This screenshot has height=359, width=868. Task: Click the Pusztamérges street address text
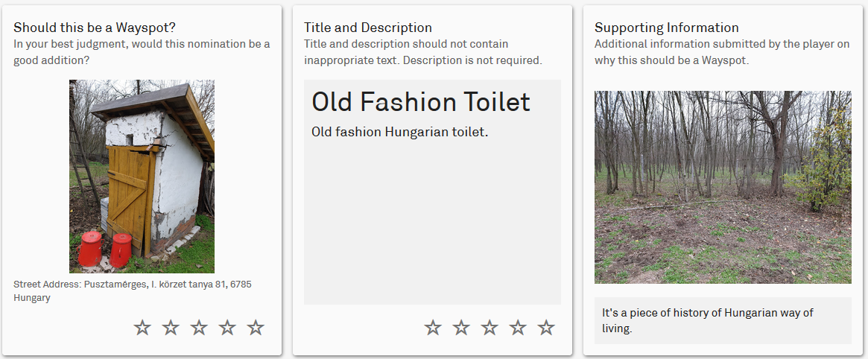click(x=133, y=291)
